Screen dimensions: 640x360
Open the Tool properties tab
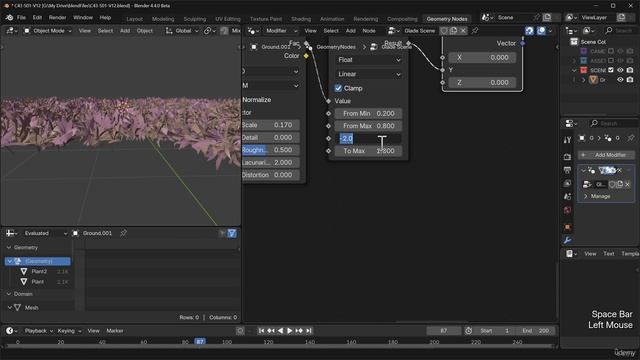(x=567, y=140)
